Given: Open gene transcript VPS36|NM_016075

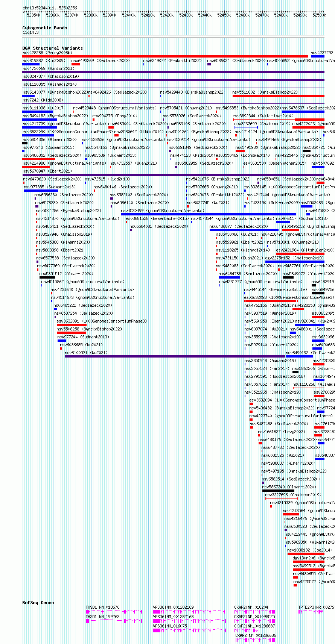Looking at the screenshot, I should click(x=170, y=626).
